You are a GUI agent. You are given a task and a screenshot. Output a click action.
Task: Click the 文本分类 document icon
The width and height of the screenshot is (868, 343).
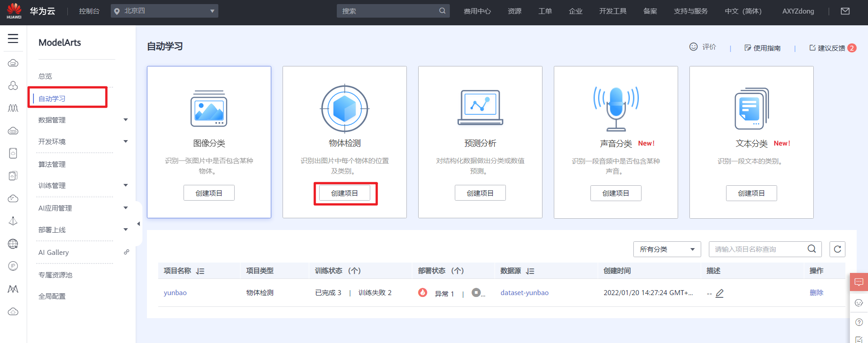[x=751, y=108]
